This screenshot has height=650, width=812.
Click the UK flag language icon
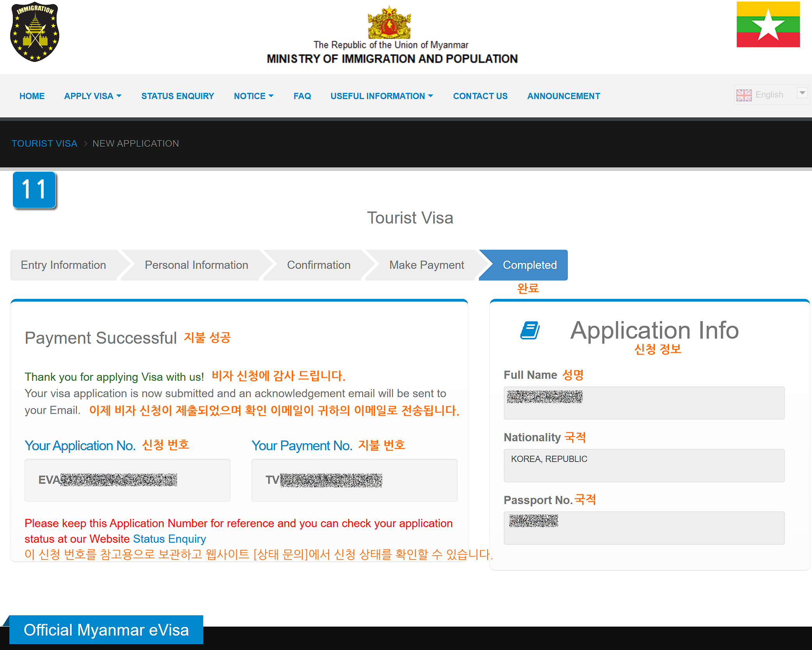click(x=744, y=95)
